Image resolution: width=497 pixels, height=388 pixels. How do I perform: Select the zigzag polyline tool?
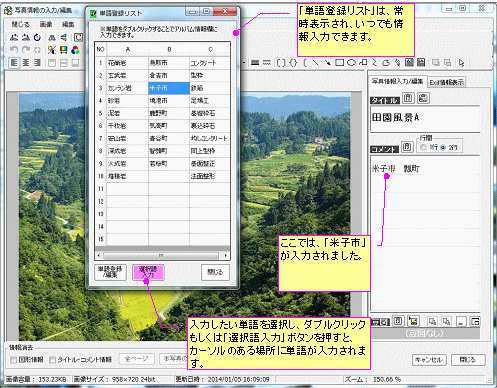point(375,62)
